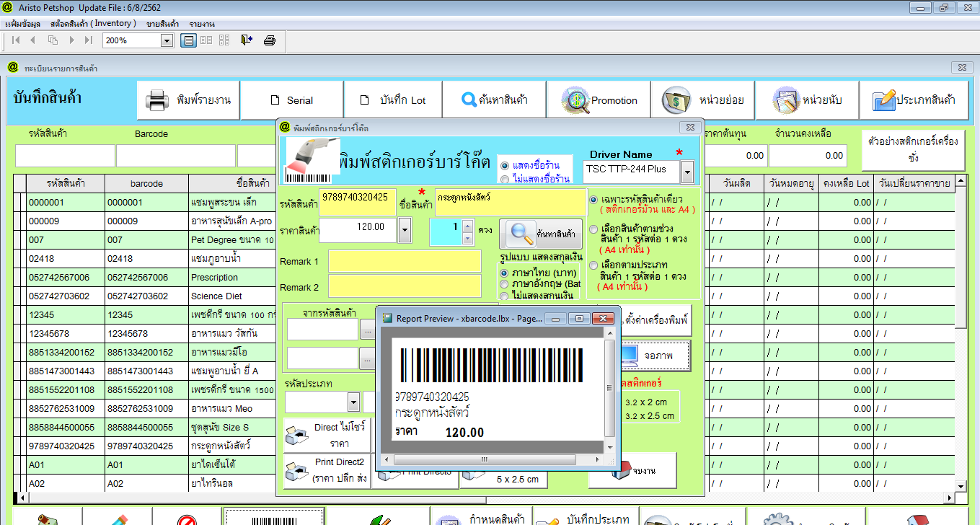Select row Science Diet in table
This screenshot has height=525, width=980.
144,296
